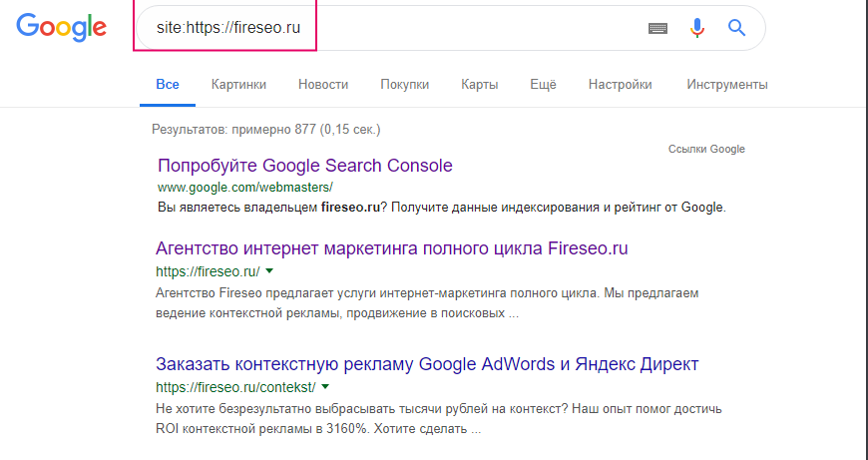Go to the Покупки tab
Image resolution: width=868 pixels, height=460 pixels.
pyautogui.click(x=404, y=85)
